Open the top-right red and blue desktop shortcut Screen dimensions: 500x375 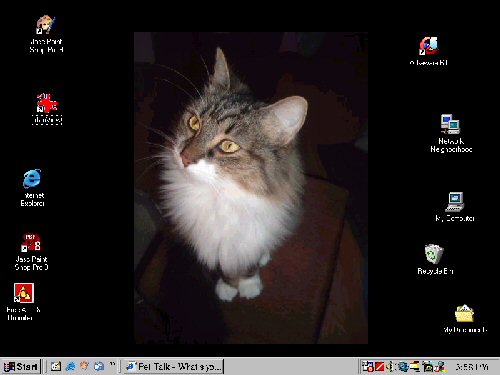[428, 46]
